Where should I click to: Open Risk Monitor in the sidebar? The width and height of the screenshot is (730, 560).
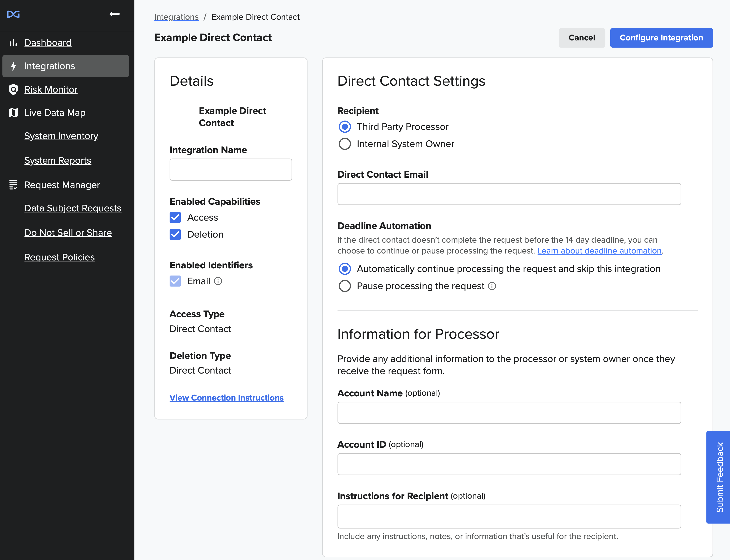(51, 89)
